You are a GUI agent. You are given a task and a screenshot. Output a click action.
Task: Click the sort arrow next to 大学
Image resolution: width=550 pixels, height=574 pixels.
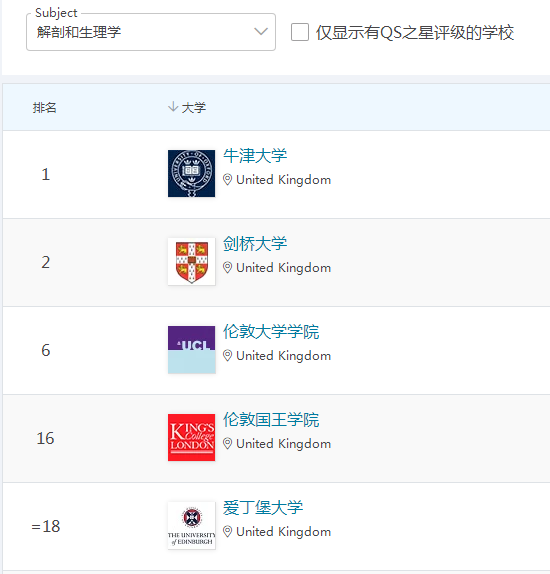173,107
